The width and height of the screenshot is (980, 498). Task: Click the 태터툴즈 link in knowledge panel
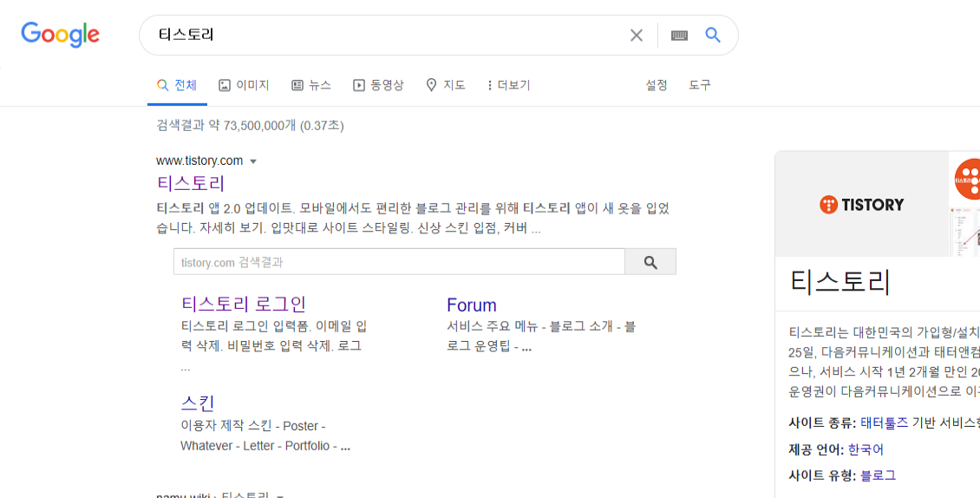(884, 423)
